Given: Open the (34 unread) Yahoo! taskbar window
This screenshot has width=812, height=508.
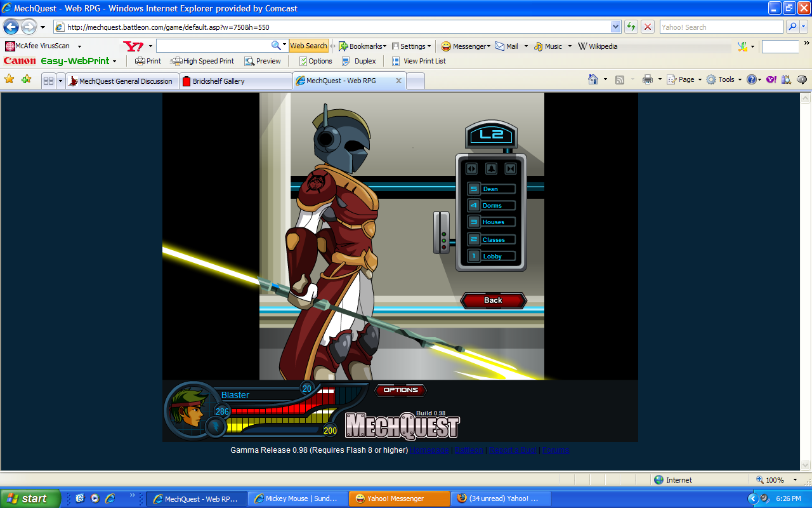Looking at the screenshot, I should click(x=501, y=498).
